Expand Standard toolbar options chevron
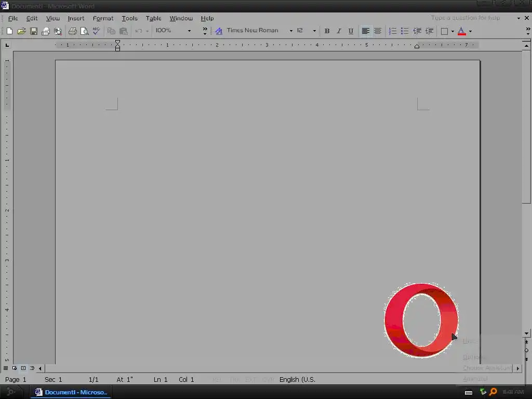 [205, 31]
